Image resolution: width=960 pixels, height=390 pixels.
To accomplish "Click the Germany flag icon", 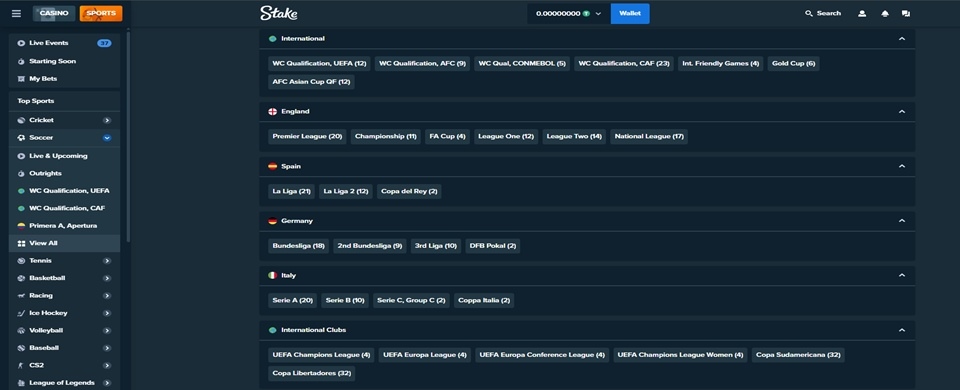I will pyautogui.click(x=272, y=220).
